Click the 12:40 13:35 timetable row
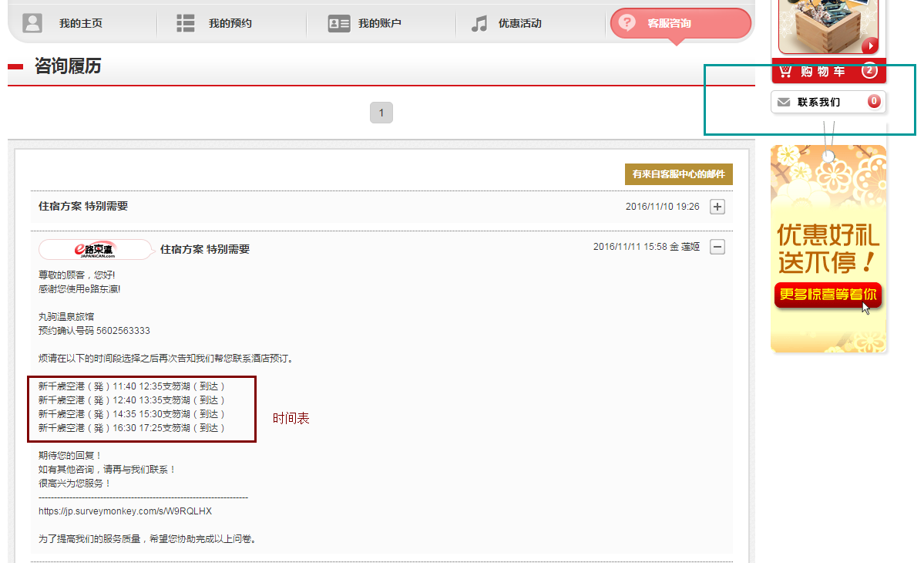Viewport: 924px width, 563px height. (132, 400)
